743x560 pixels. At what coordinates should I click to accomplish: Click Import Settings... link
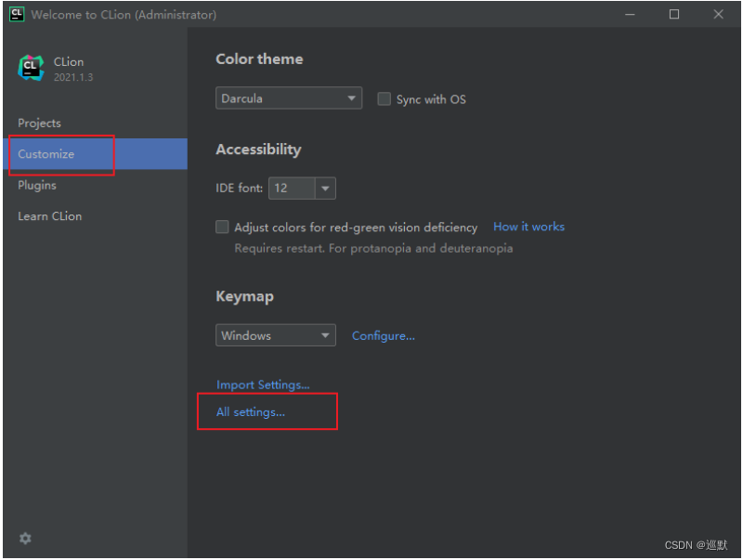pyautogui.click(x=263, y=384)
